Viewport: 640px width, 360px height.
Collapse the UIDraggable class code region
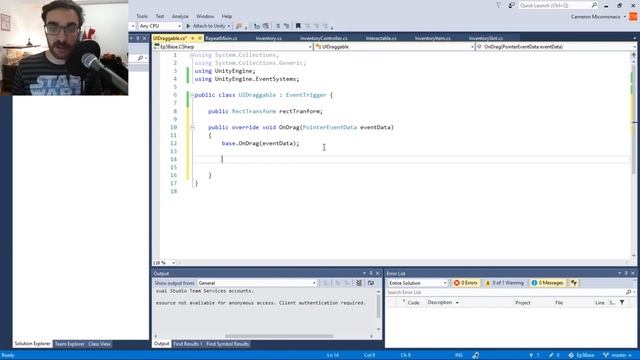pyautogui.click(x=192, y=95)
